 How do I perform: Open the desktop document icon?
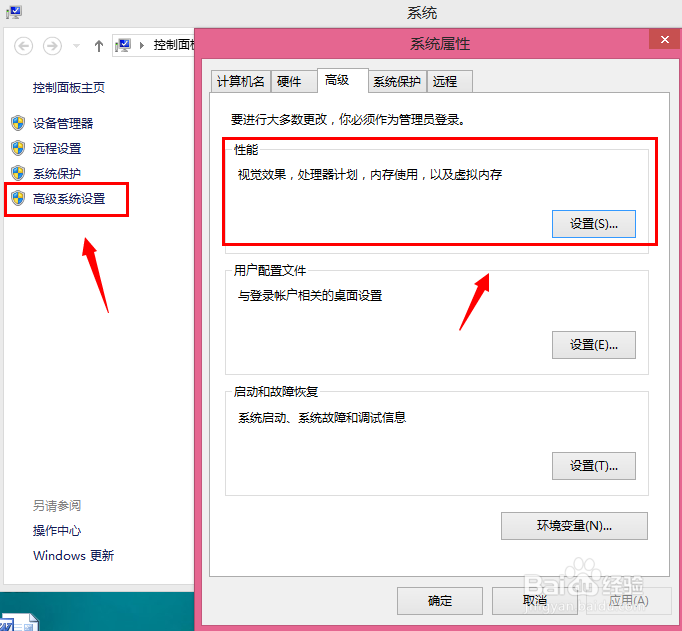click(20, 622)
